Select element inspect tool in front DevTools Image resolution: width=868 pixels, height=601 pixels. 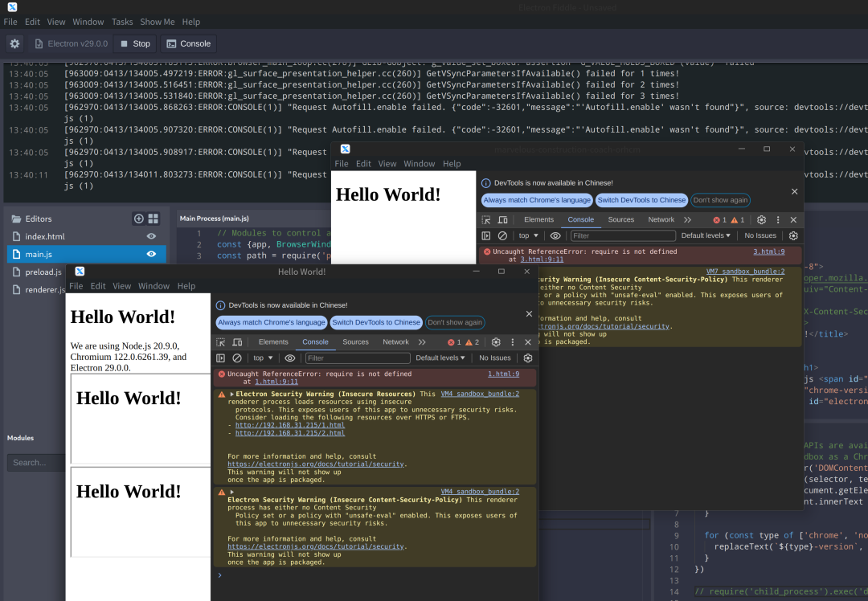click(x=220, y=342)
